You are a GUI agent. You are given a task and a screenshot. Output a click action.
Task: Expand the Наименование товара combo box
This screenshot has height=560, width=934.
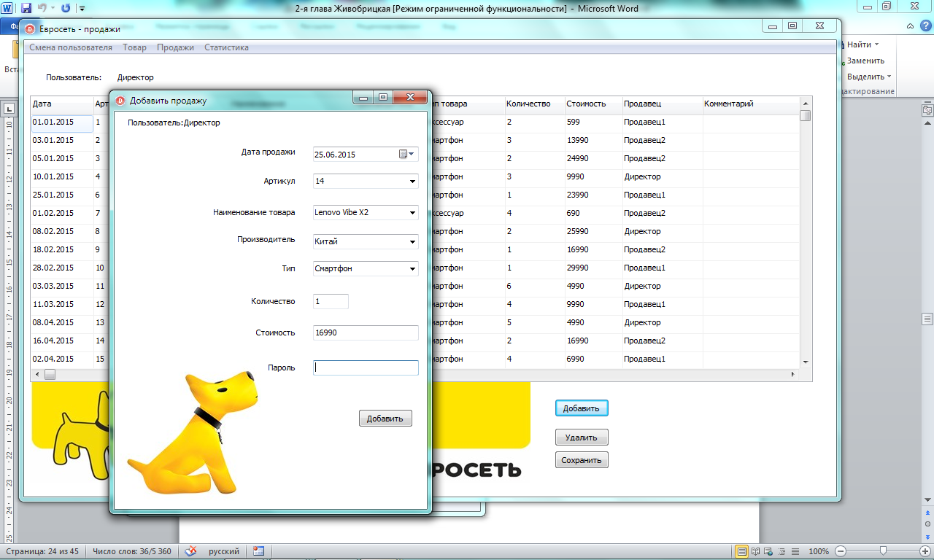412,213
